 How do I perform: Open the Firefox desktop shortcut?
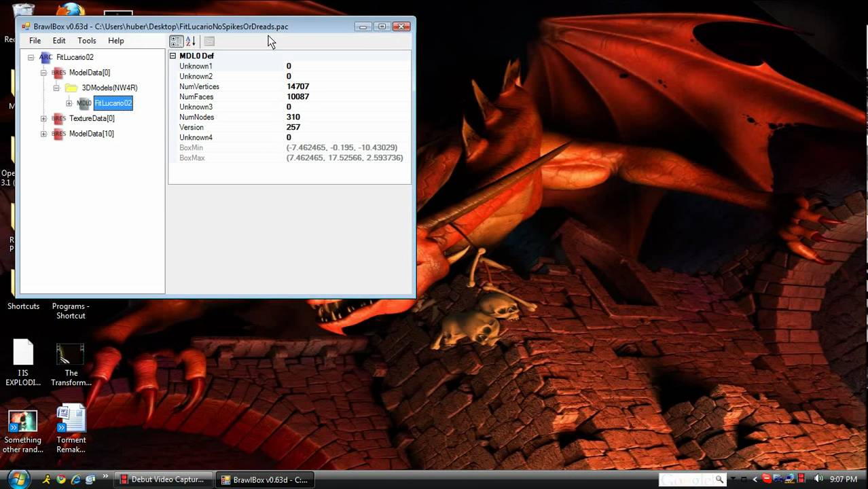pos(70,11)
